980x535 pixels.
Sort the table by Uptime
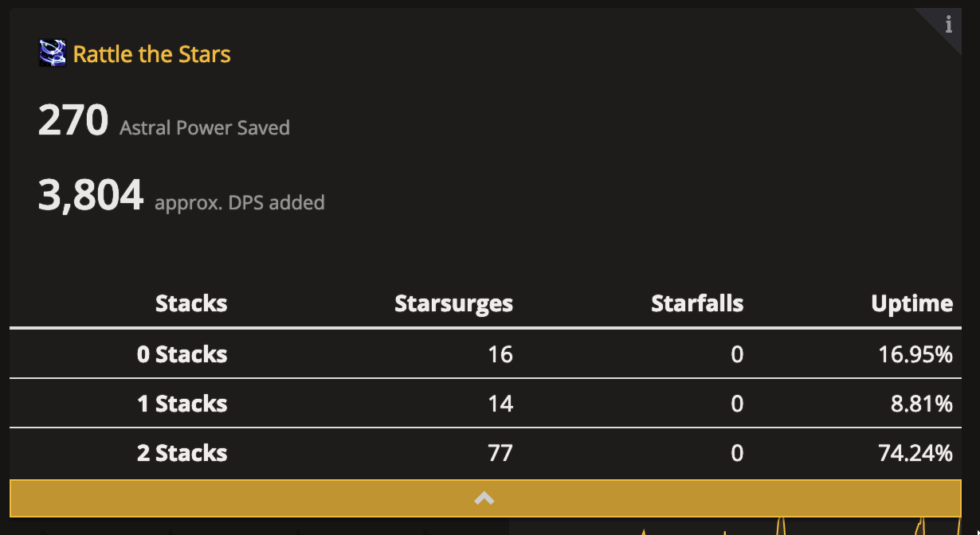click(911, 303)
